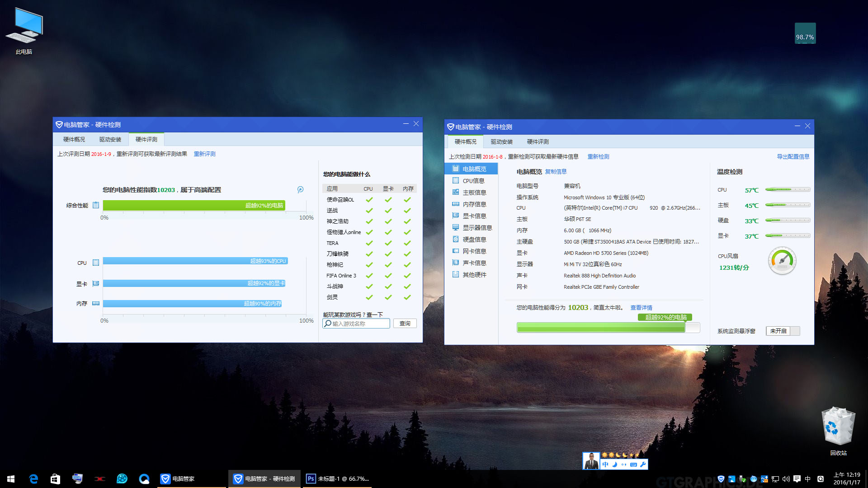The height and width of the screenshot is (488, 868).
Task: Open IME settings wrench icon
Action: (643, 465)
